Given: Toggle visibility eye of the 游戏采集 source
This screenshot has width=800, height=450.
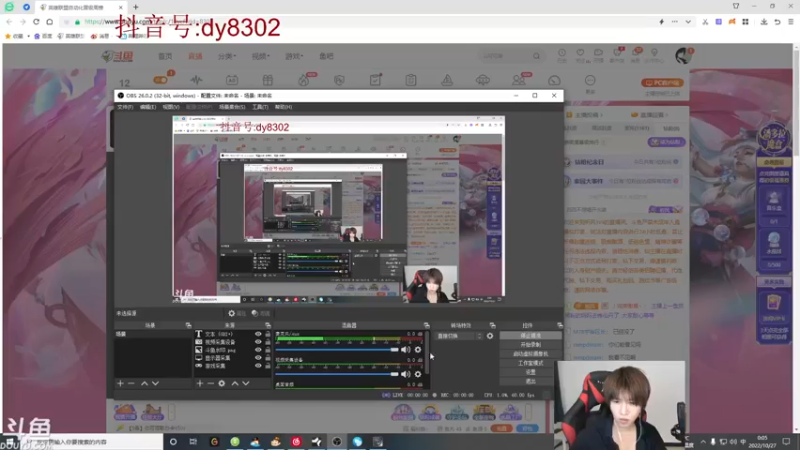Looking at the screenshot, I should [258, 366].
